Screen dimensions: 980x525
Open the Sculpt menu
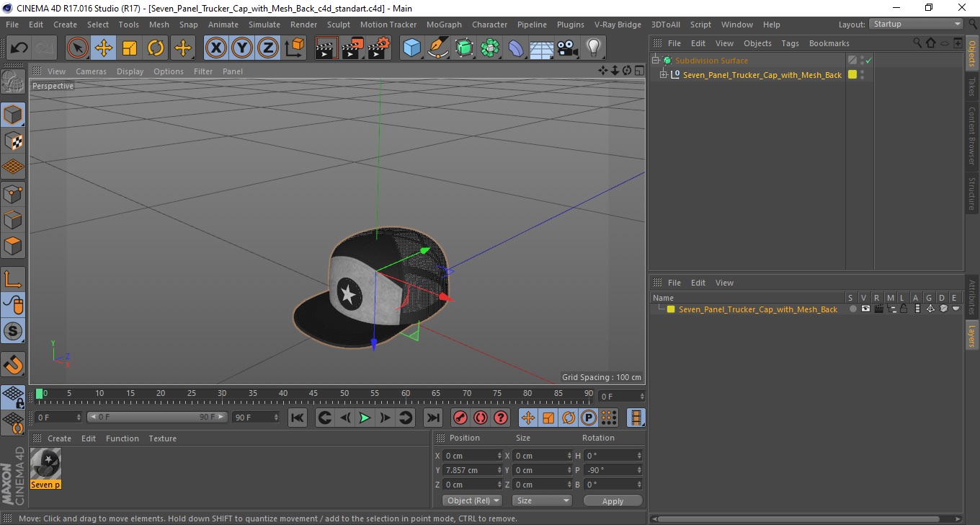338,25
